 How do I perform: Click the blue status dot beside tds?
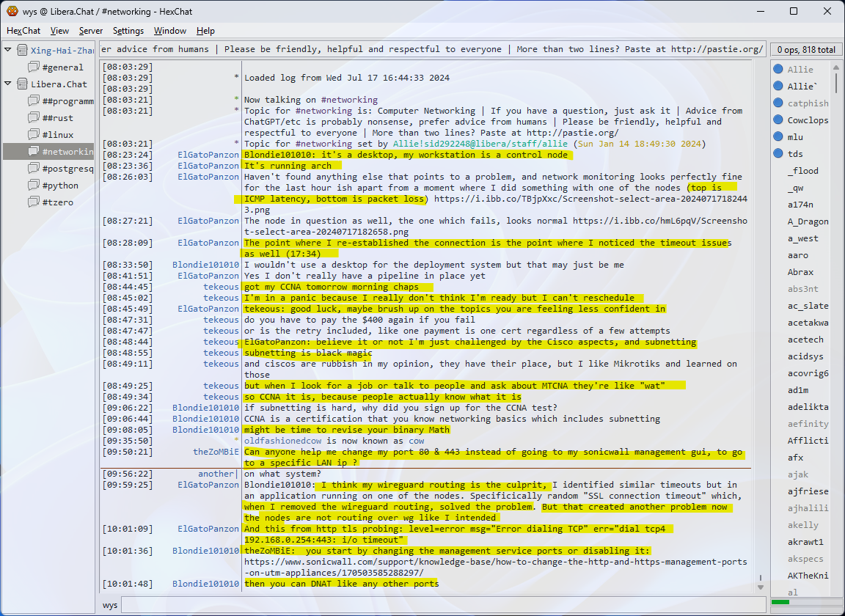(778, 154)
